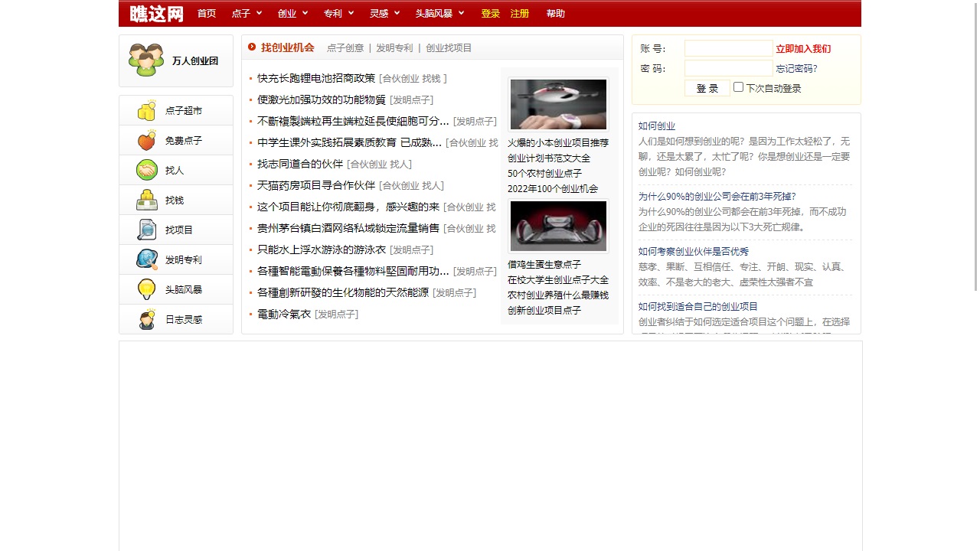The height and width of the screenshot is (551, 980).
Task: Enable the 下次自动登录 checkbox
Action: click(x=738, y=87)
